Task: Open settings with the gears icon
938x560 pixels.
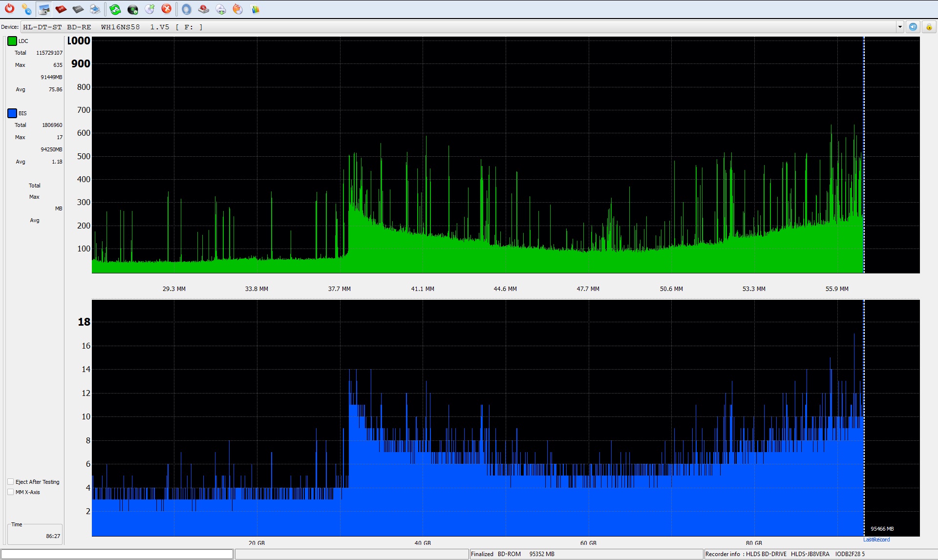Action: tap(26, 9)
